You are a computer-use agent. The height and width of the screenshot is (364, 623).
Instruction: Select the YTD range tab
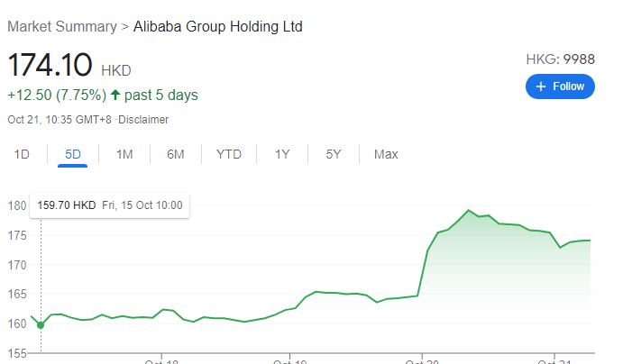click(x=229, y=154)
